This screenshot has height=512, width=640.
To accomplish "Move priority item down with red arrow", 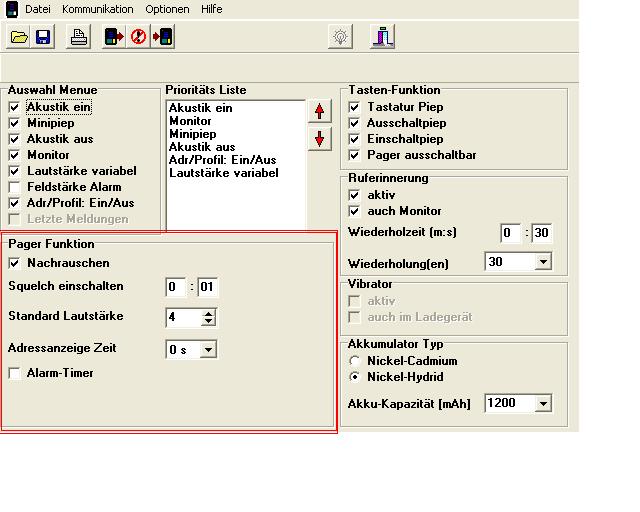I will click(319, 138).
